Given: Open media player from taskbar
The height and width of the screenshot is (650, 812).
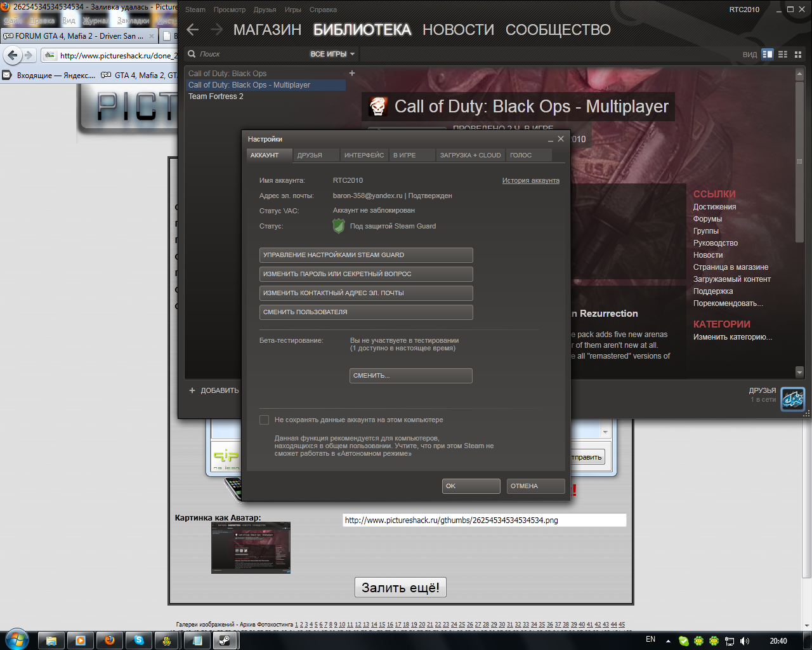Looking at the screenshot, I should coord(81,640).
